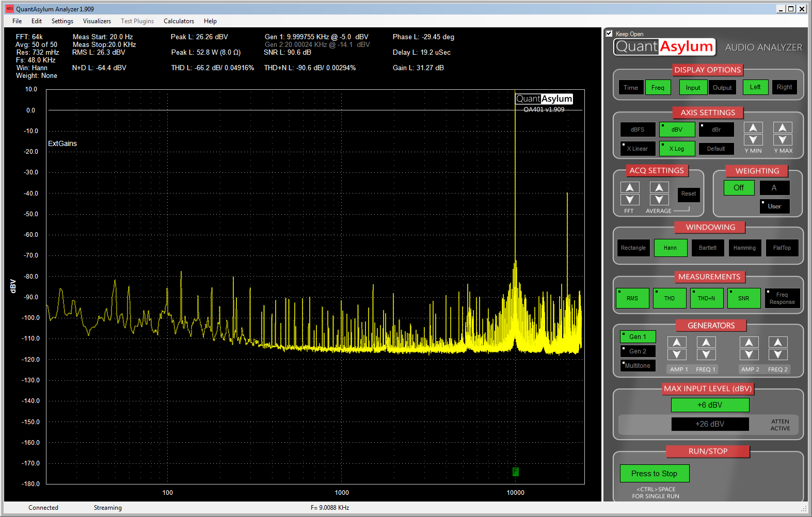Raise FREQ 1 with the up arrow
The height and width of the screenshot is (517, 812).
(706, 342)
